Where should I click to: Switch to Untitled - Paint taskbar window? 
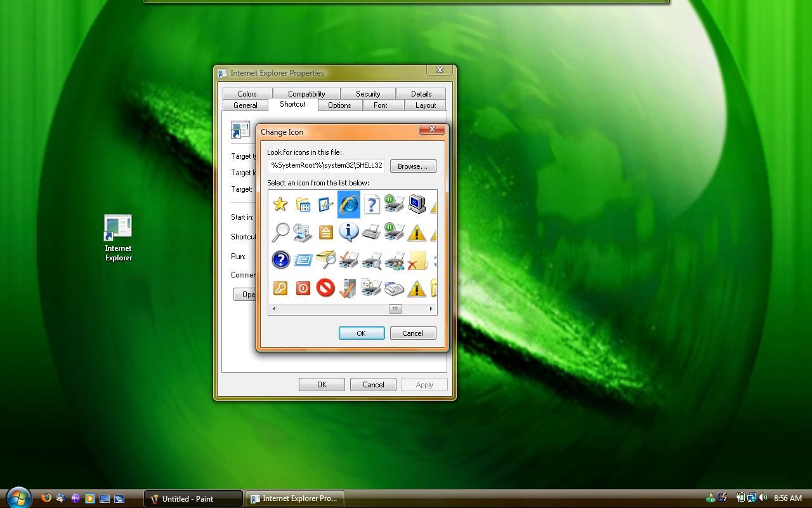(192, 498)
